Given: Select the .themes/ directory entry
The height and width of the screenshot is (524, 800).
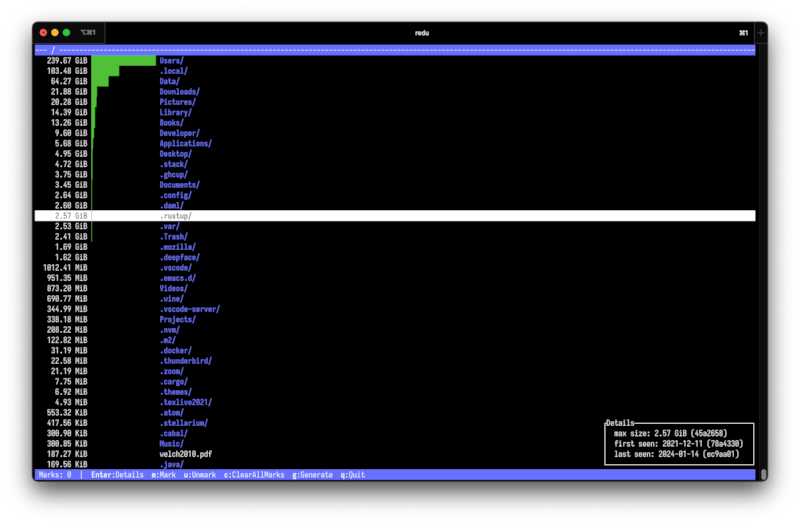Looking at the screenshot, I should (x=176, y=392).
